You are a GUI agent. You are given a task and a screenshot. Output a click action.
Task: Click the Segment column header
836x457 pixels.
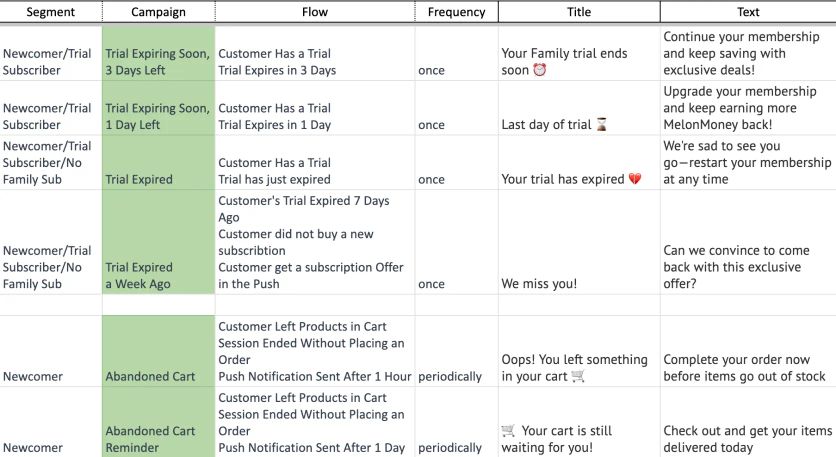click(50, 12)
